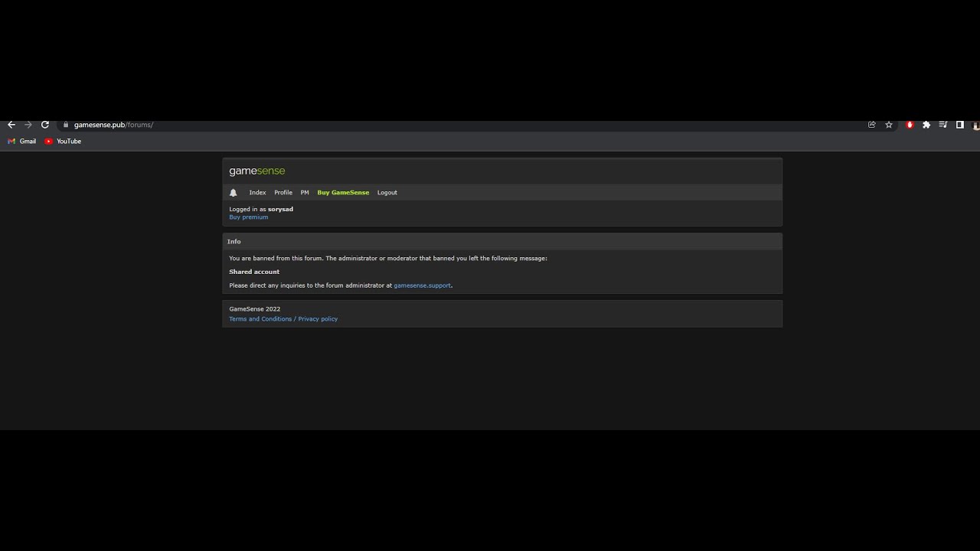Click the Info heading
The width and height of the screenshot is (980, 551).
coord(234,242)
